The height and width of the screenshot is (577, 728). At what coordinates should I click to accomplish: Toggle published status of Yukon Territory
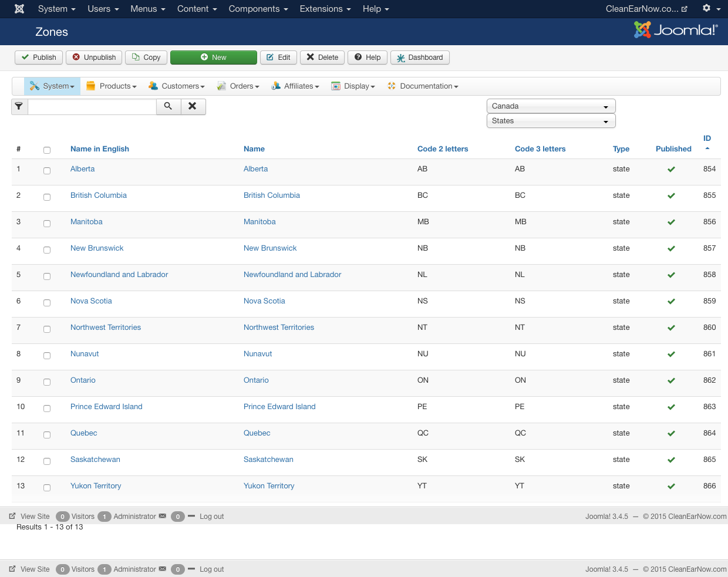click(x=671, y=486)
